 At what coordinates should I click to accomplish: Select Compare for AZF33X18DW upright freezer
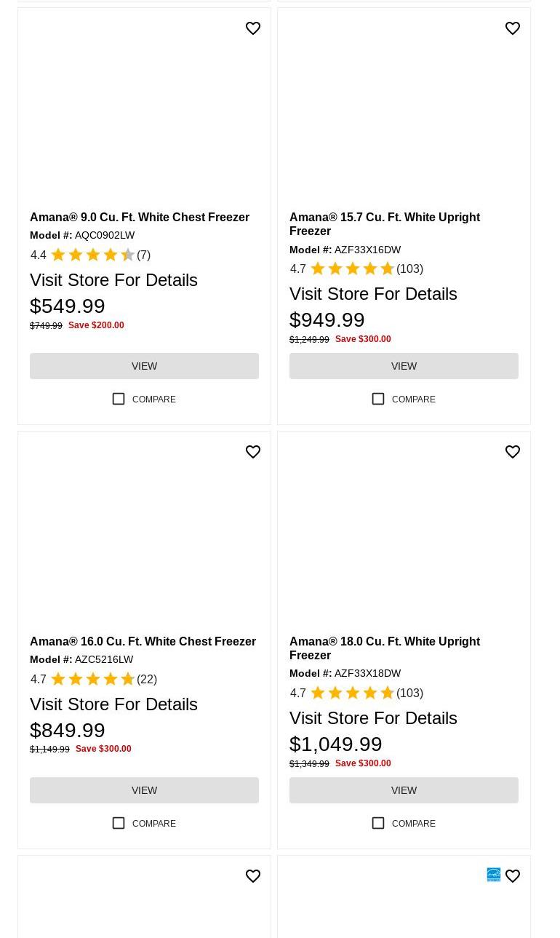(x=378, y=823)
